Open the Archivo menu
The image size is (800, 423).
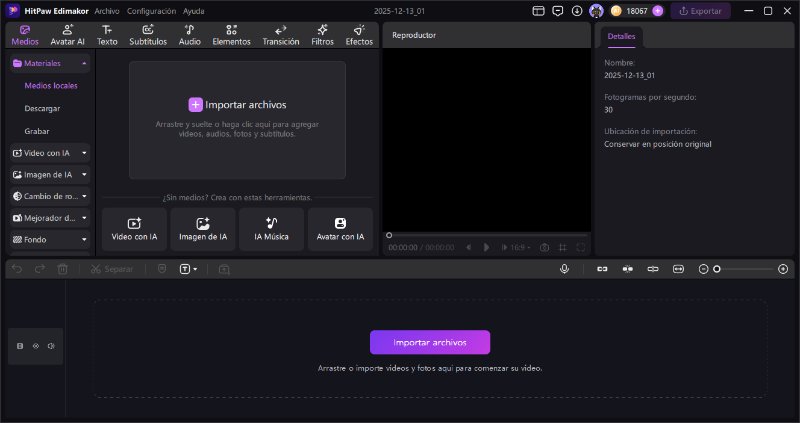coord(107,11)
